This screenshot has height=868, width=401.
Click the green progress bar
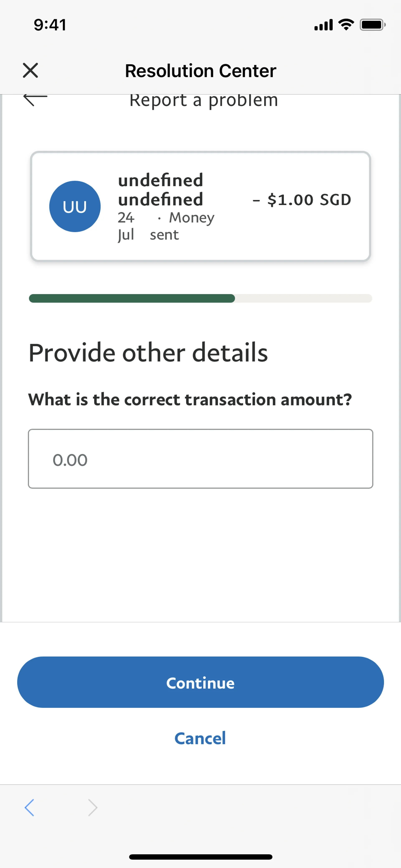click(x=200, y=298)
